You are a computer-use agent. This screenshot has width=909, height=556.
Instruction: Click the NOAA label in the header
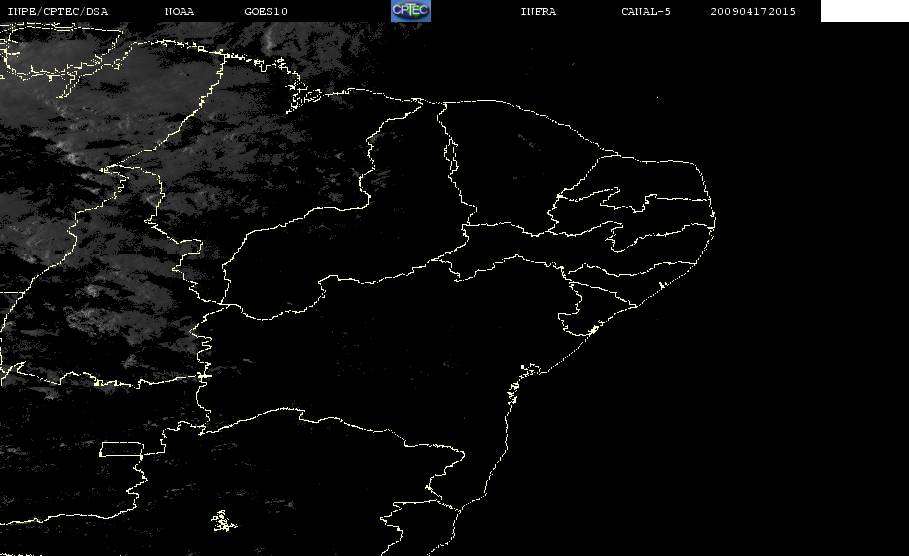[179, 12]
